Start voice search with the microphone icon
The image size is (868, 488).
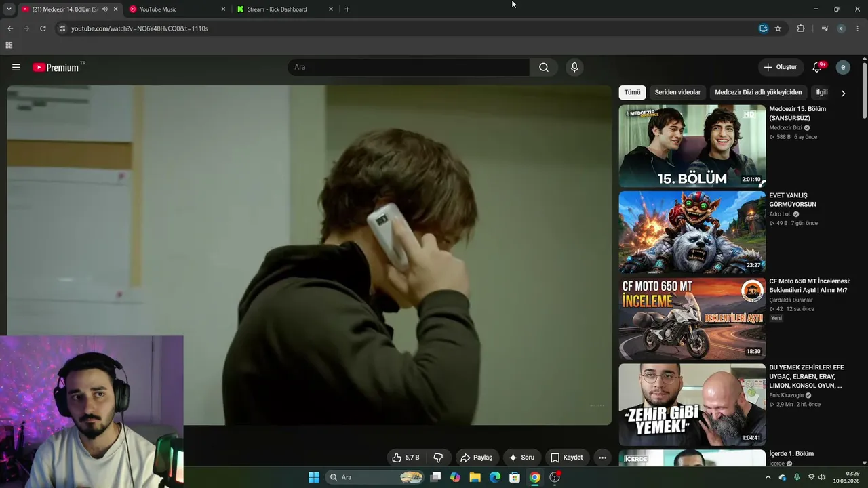tap(574, 67)
